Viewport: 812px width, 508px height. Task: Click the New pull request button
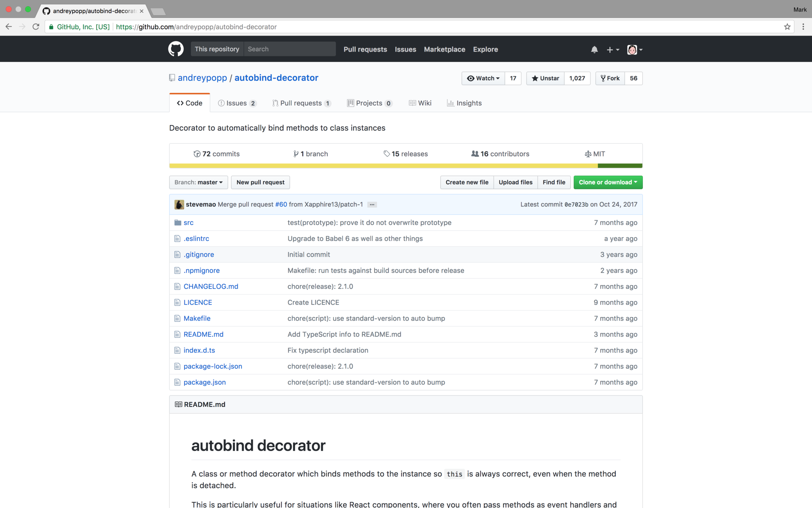click(260, 182)
